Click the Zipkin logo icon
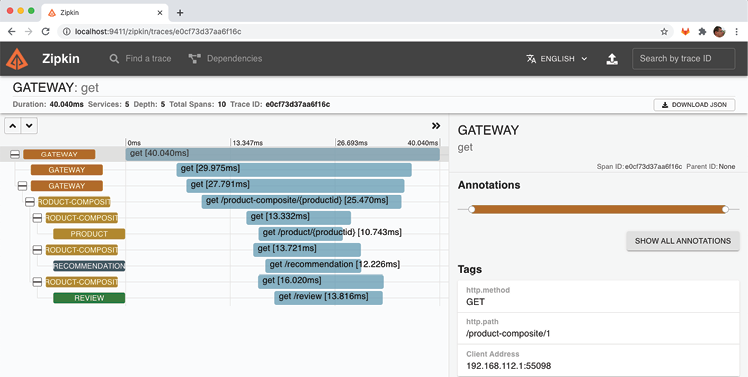The image size is (748, 377). tap(17, 59)
